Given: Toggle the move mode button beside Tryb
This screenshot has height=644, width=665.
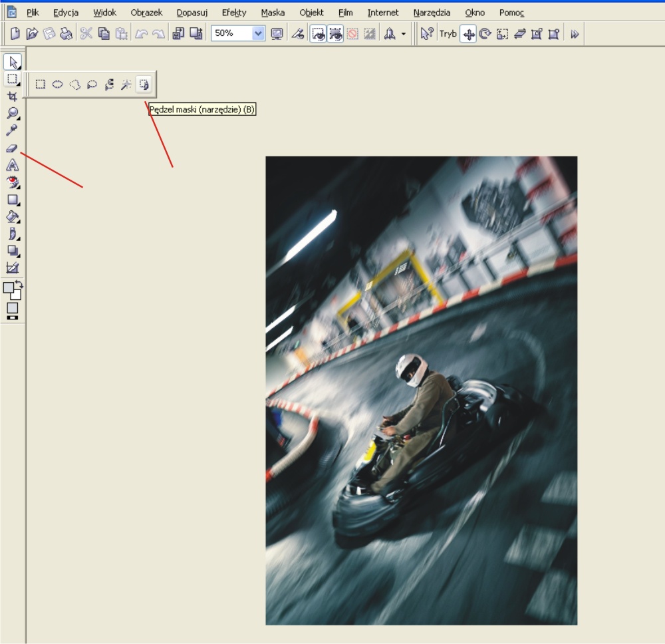Looking at the screenshot, I should [x=468, y=34].
